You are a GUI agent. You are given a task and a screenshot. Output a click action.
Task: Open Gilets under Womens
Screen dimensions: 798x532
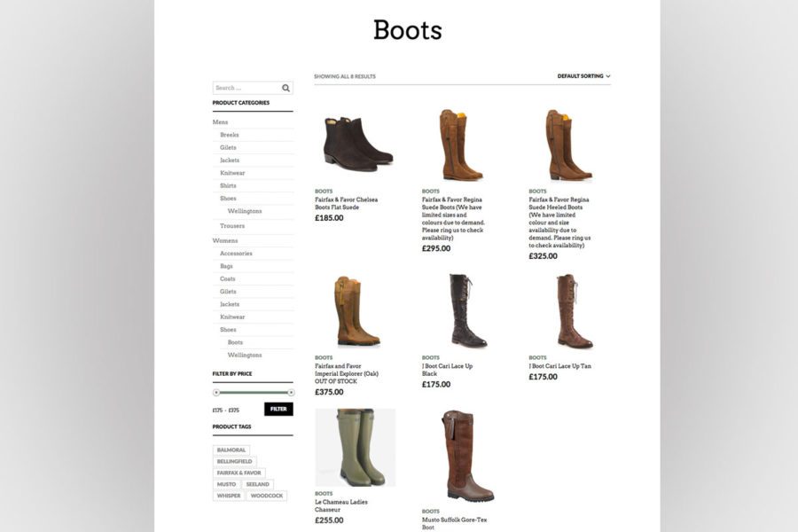tap(228, 292)
